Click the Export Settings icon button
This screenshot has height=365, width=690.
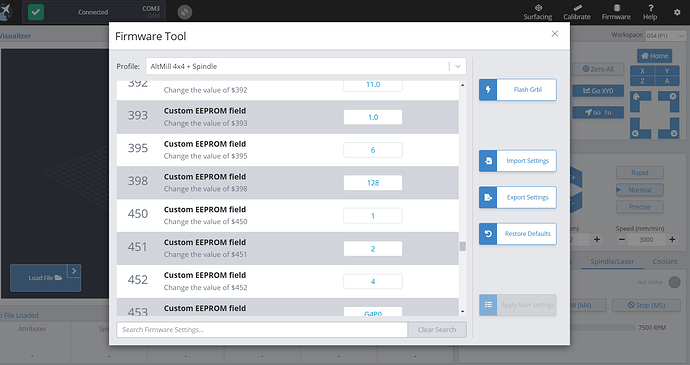tap(488, 197)
